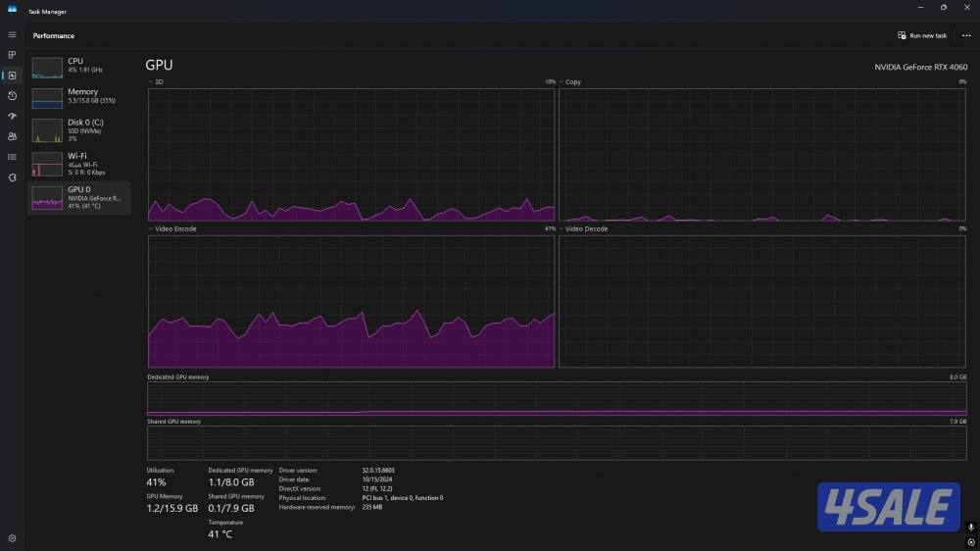Open the Services page icon
The height and width of the screenshot is (551, 980).
(x=12, y=177)
